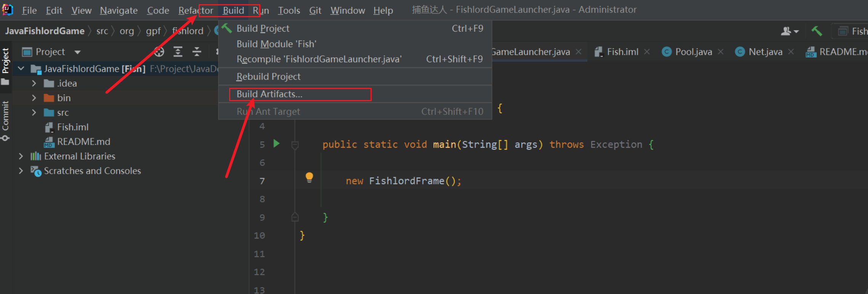Click the Pool.java class icon in tab
The height and width of the screenshot is (294, 868).
point(667,52)
